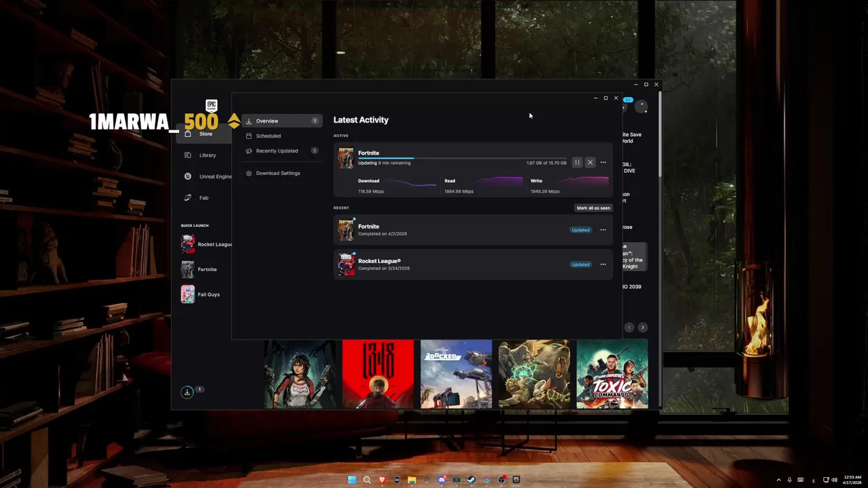Screen dimensions: 868x488
Task: Click the profile avatar in the Epic launcher
Action: tap(641, 107)
